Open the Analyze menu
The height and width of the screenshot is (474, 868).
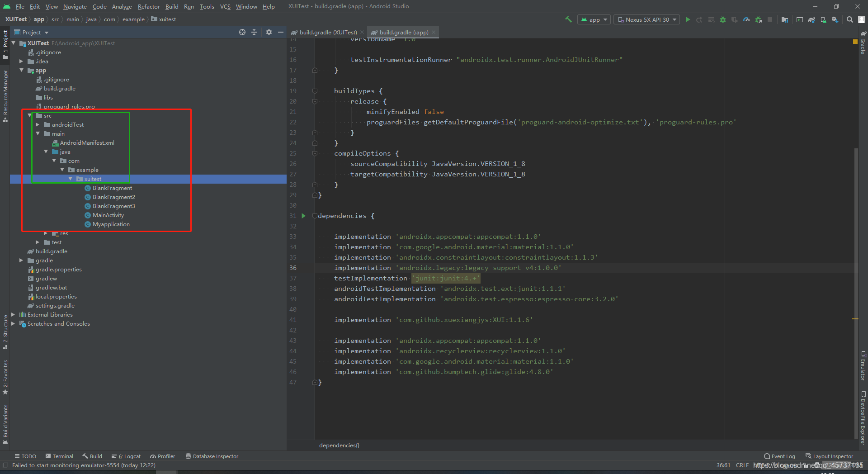[122, 6]
